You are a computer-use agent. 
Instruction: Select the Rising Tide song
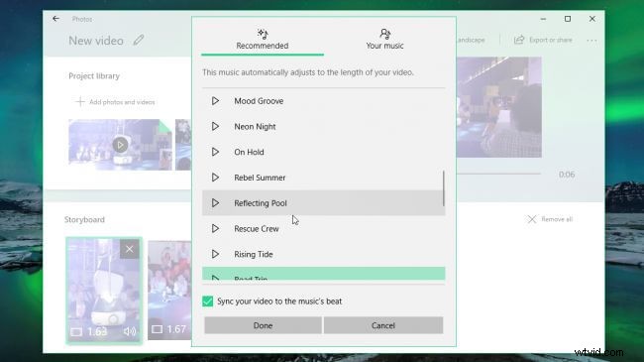[323, 254]
